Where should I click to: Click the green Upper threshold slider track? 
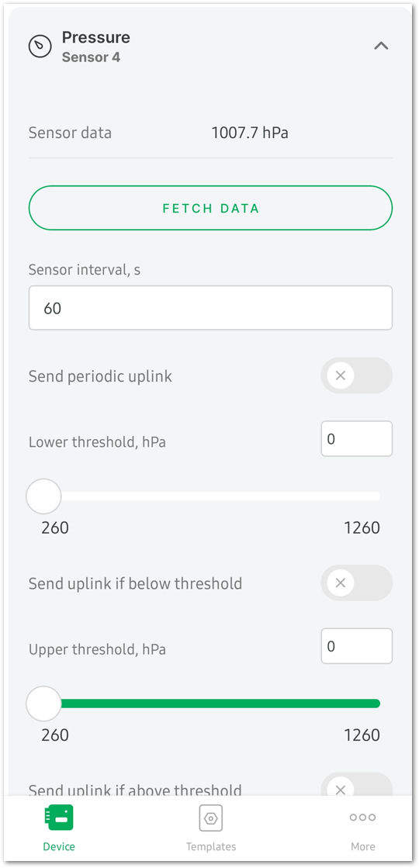[x=220, y=704]
